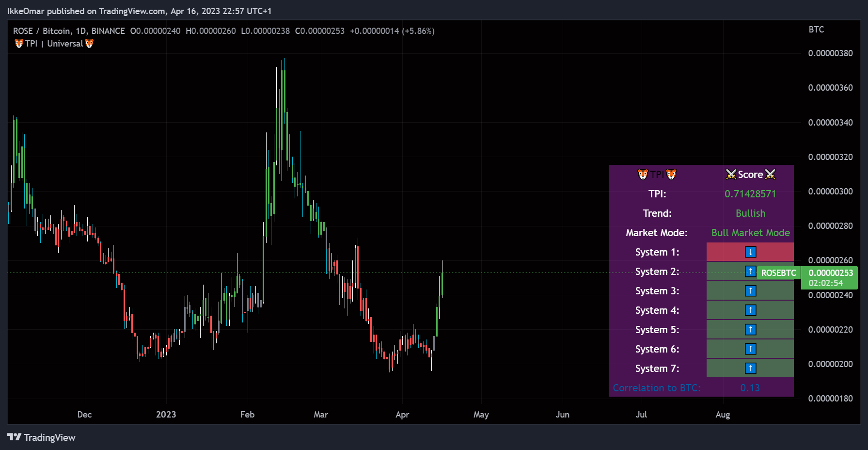Click the change value +0.00000014 (+5.86%)
This screenshot has width=868, height=450.
pyautogui.click(x=392, y=31)
